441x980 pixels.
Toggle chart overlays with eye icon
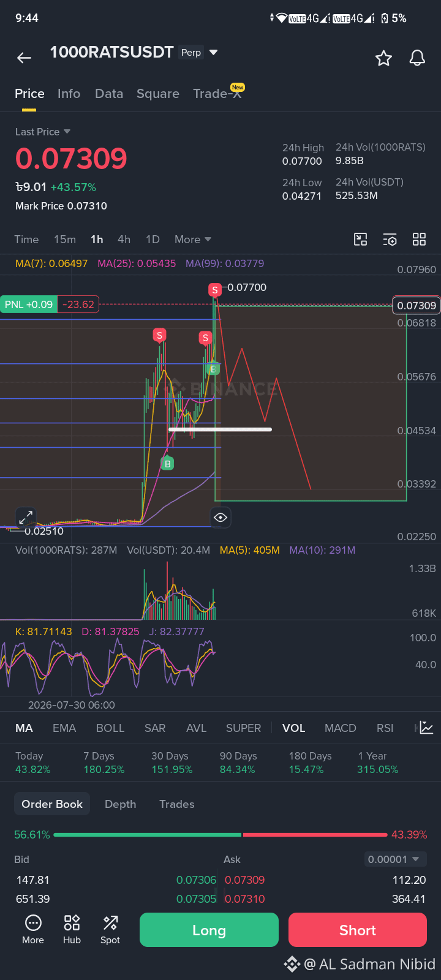click(221, 518)
